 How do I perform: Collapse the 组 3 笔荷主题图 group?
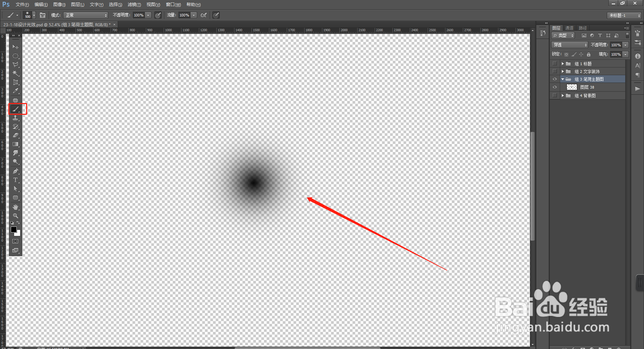click(563, 79)
